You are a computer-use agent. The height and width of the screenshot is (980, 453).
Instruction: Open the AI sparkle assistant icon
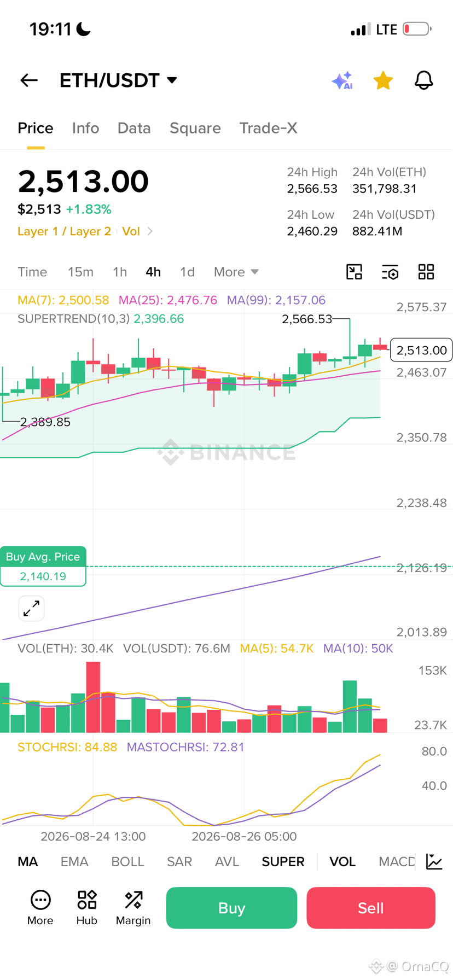[342, 80]
